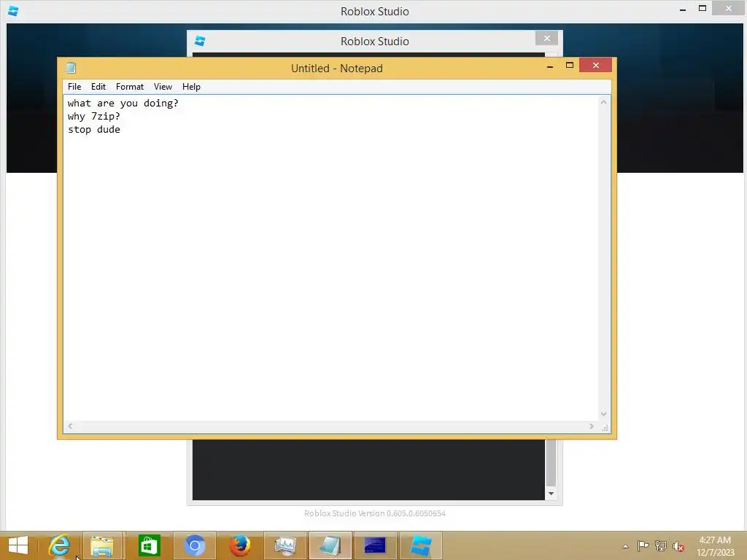The height and width of the screenshot is (560, 747).
Task: Click the Roblox dialog scrollbar down arrow
Action: 551,494
